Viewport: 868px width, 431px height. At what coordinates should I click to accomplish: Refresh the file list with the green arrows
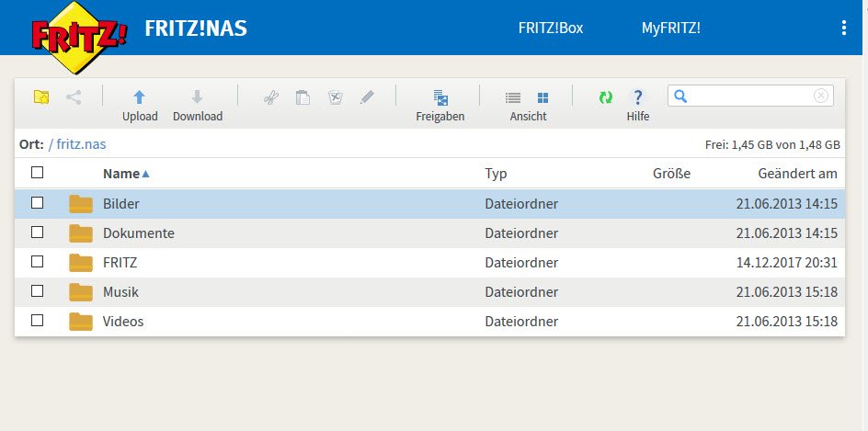(x=606, y=98)
